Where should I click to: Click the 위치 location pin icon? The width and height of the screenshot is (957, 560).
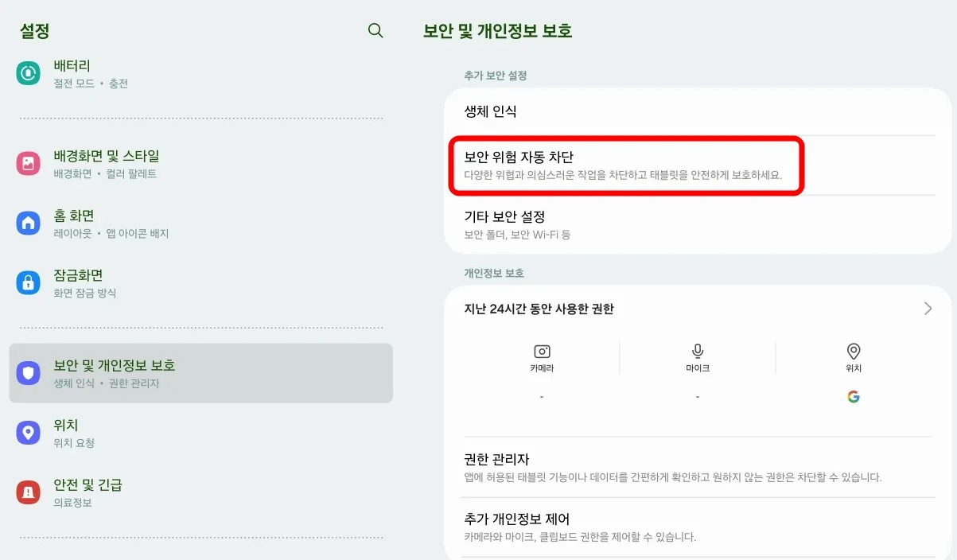(x=28, y=433)
